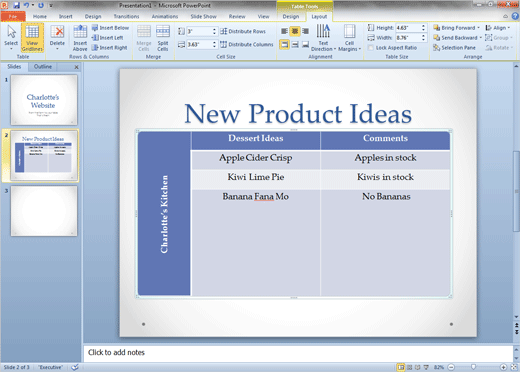Screen dimensions: 520x372
Task: Open the Text Direction dropdown
Action: click(x=323, y=38)
